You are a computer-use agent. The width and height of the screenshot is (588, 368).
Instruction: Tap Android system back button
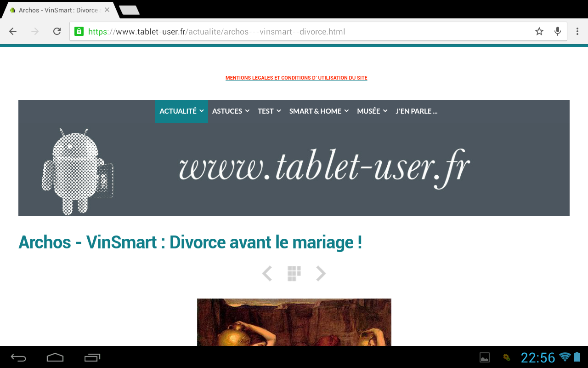pos(19,357)
